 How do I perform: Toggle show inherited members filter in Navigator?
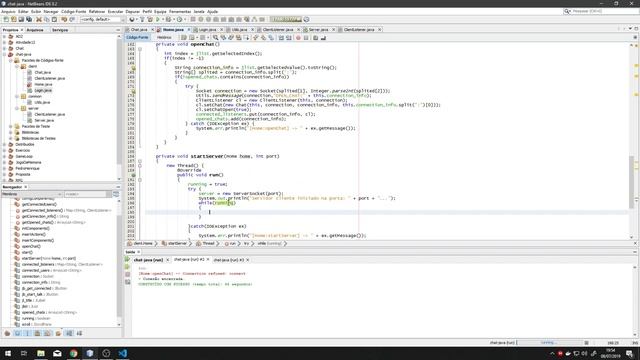point(7,333)
